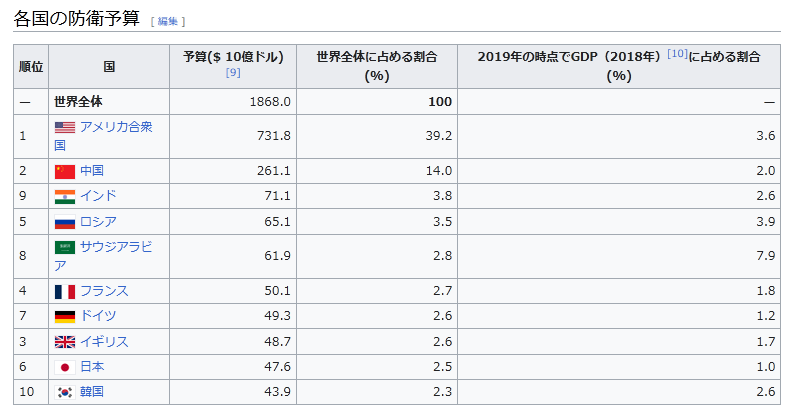
Task: Open the フランス link
Action: [104, 291]
